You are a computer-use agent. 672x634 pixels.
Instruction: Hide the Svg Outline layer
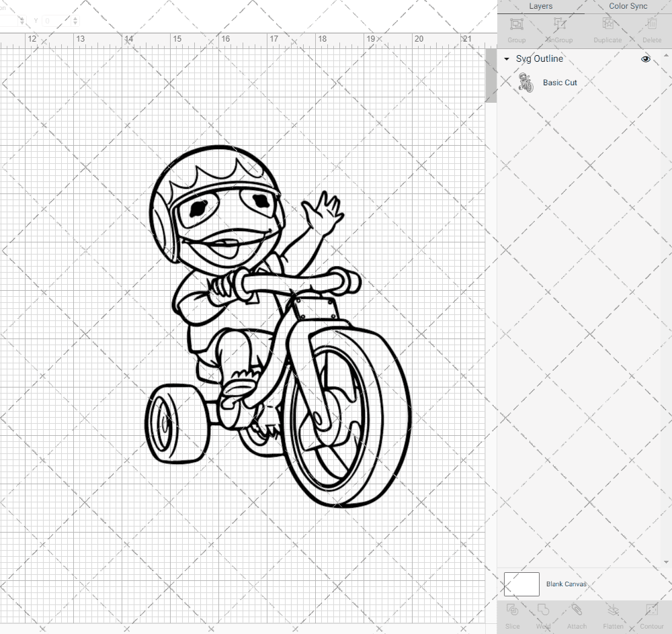(646, 59)
